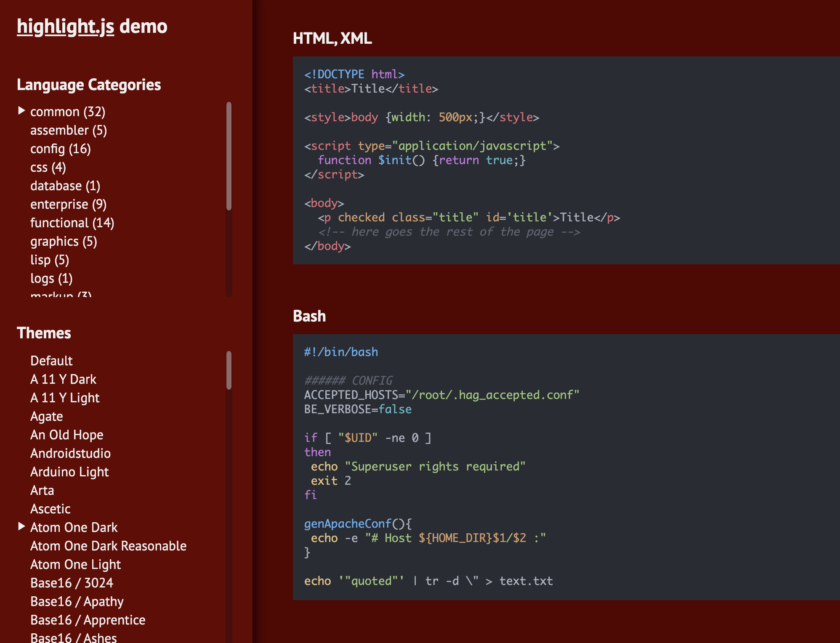
Task: Select the functional (14) category
Action: [x=72, y=223]
